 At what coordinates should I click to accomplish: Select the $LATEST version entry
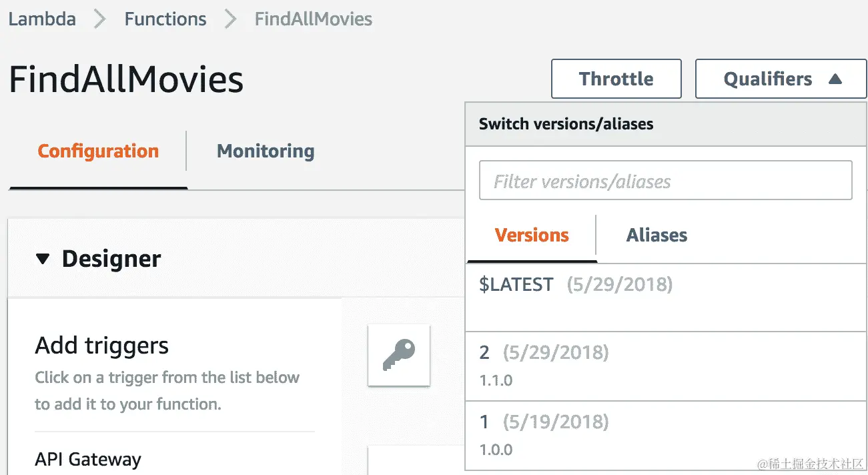click(x=666, y=298)
